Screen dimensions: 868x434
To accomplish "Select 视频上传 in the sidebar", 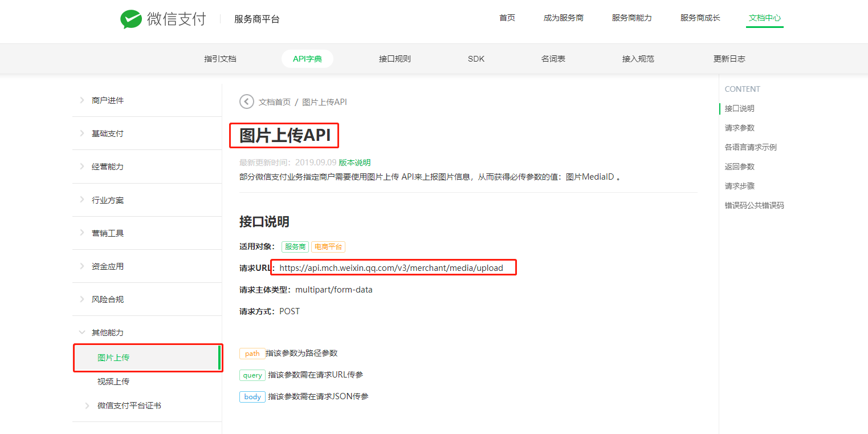I will 113,382.
